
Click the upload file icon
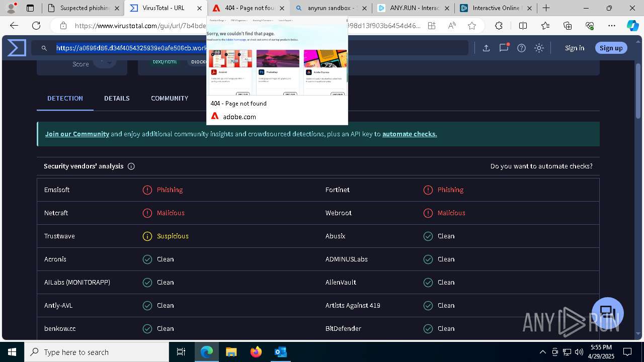(x=486, y=48)
